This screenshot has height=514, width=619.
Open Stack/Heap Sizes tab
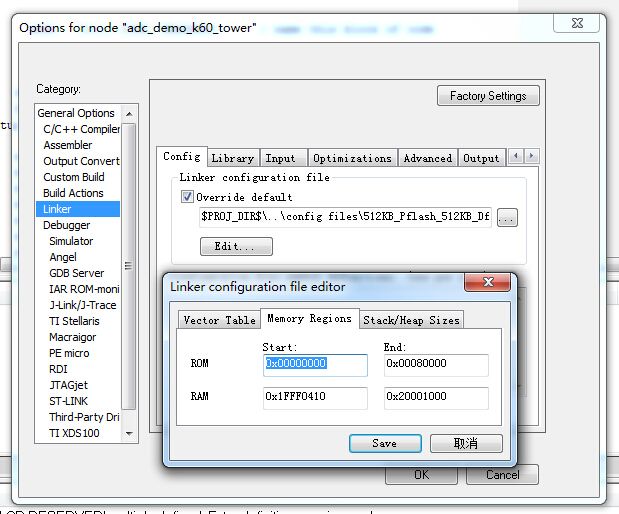click(411, 320)
